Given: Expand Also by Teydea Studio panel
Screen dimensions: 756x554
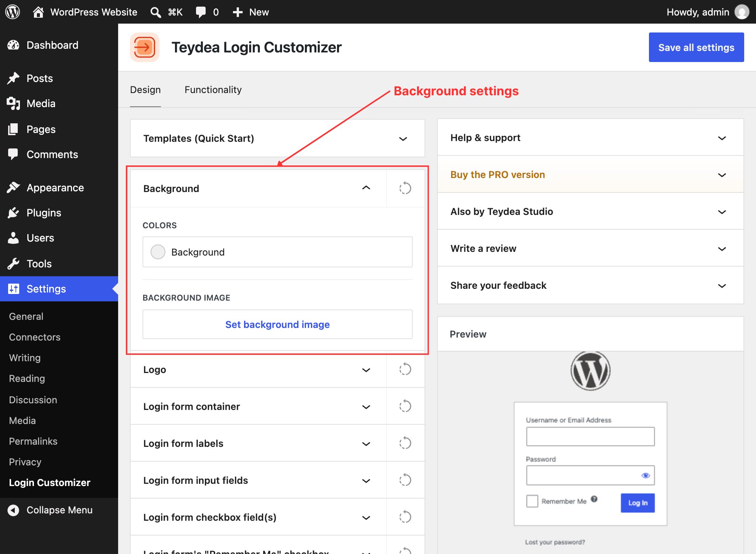Looking at the screenshot, I should pos(590,212).
